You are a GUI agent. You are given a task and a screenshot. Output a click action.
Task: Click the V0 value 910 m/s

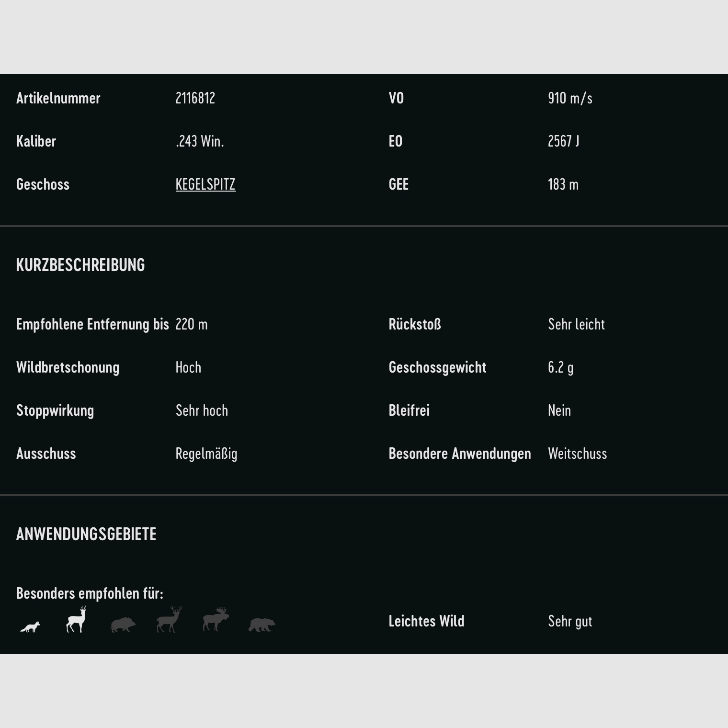pyautogui.click(x=570, y=98)
